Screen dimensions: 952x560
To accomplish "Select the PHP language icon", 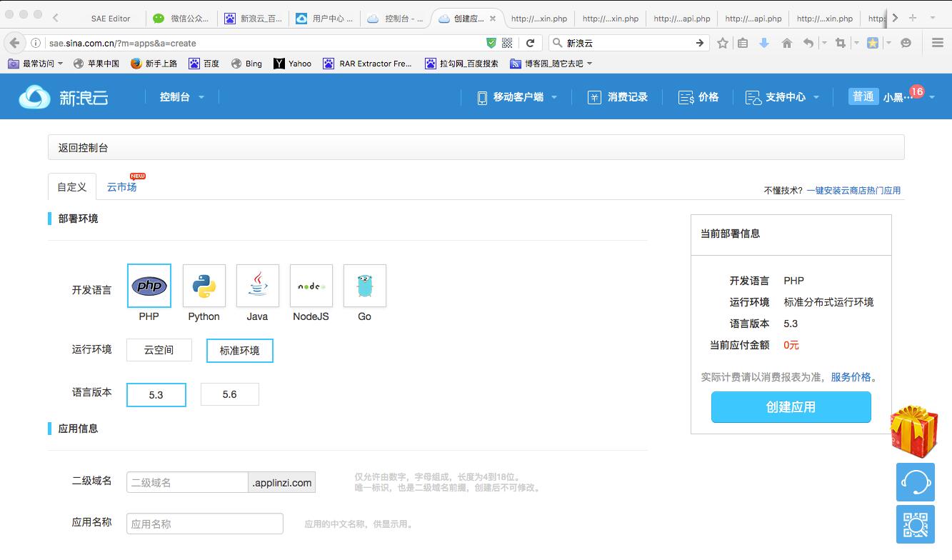I will [x=149, y=286].
